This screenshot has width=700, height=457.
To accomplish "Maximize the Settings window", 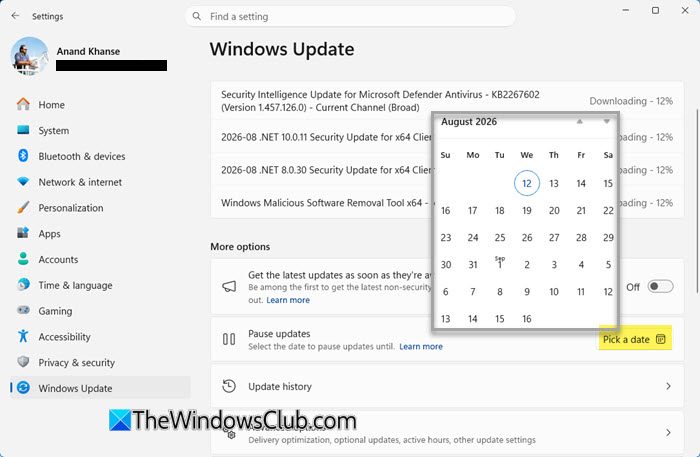I will pyautogui.click(x=655, y=10).
